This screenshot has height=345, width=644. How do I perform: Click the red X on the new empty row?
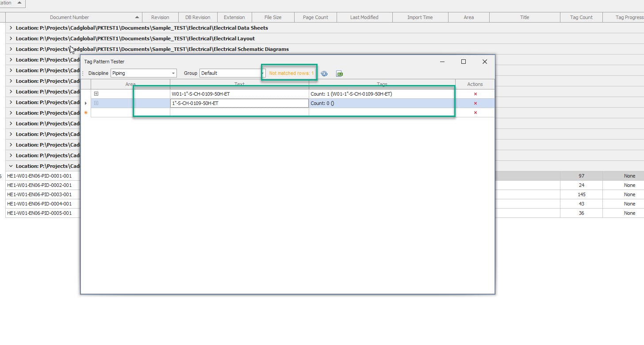pyautogui.click(x=475, y=112)
